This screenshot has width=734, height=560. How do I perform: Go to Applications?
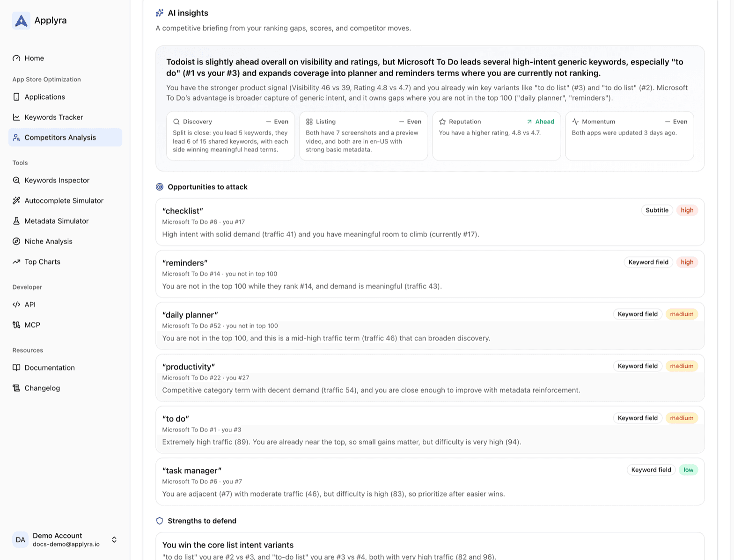coord(65,97)
